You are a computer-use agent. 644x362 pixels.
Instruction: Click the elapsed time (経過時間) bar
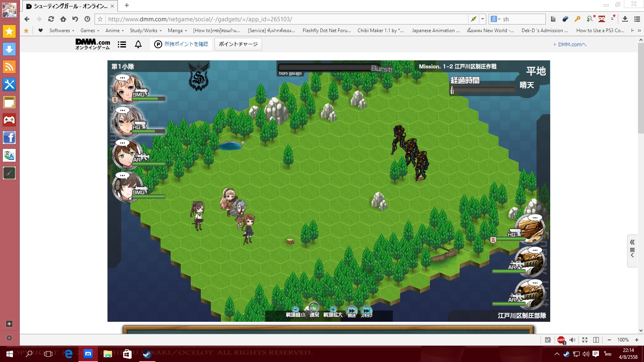point(482,90)
